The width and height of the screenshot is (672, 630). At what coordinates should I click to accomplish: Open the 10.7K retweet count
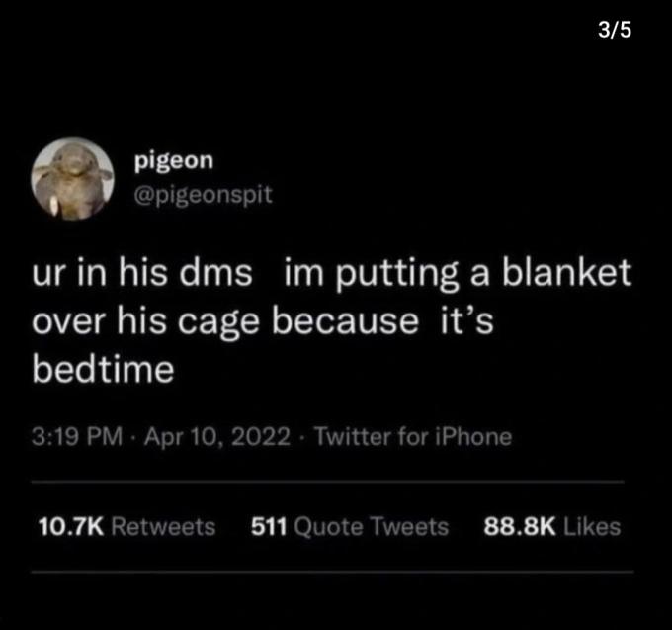click(x=71, y=526)
